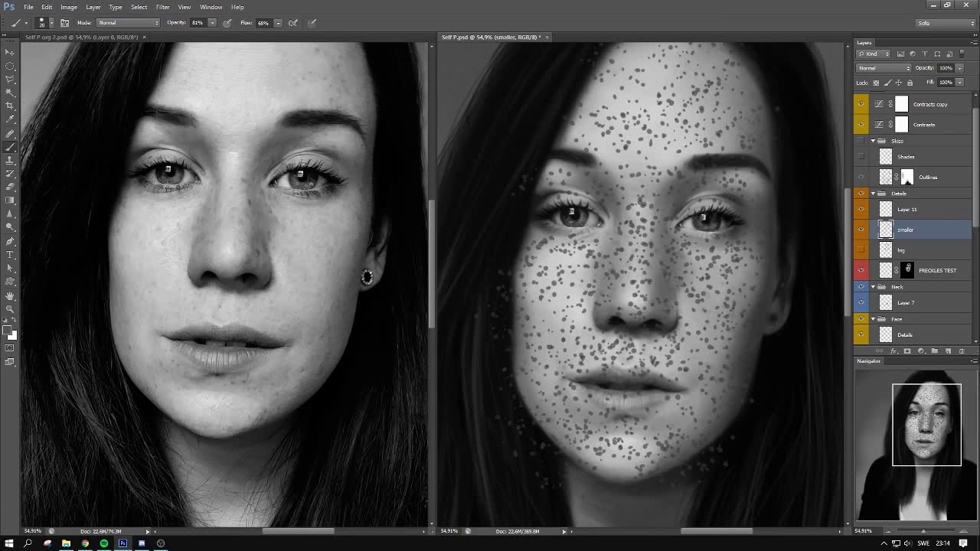Toggle pressure for size icon
980x551 pixels.
click(312, 23)
